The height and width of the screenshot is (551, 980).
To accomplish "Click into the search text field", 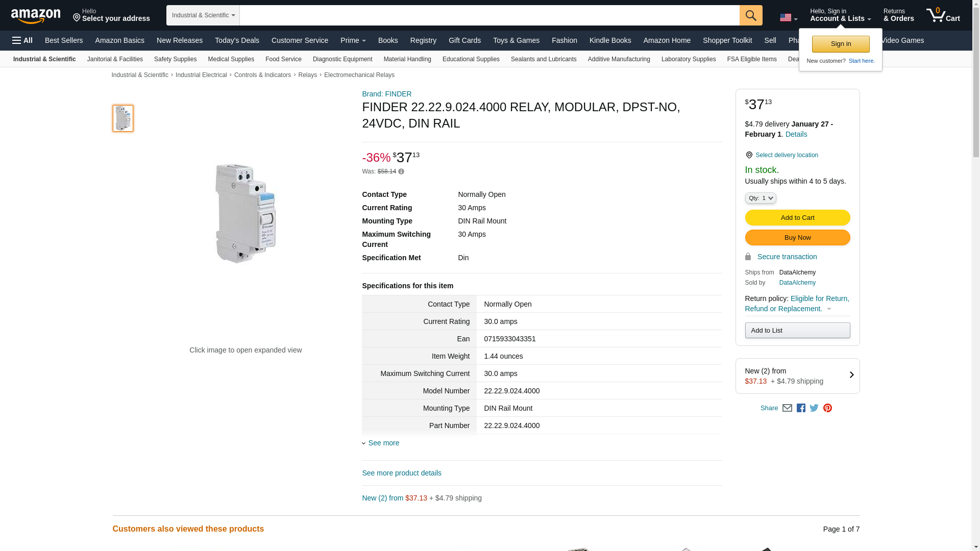I will click(x=489, y=15).
